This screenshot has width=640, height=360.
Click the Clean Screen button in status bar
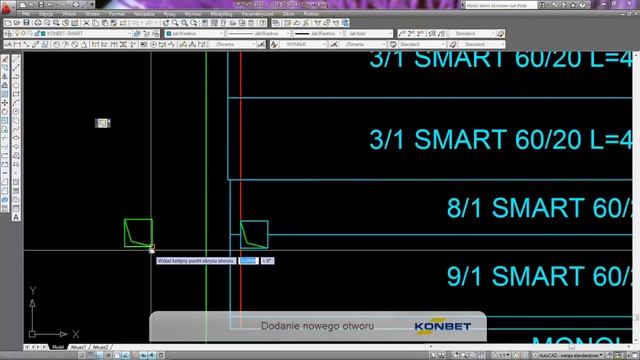[x=635, y=356]
